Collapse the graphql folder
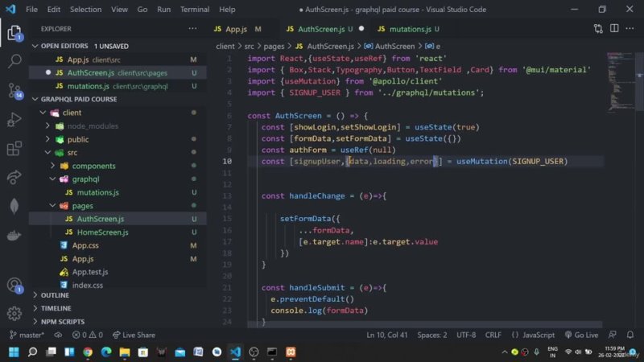This screenshot has height=362, width=644. point(52,179)
